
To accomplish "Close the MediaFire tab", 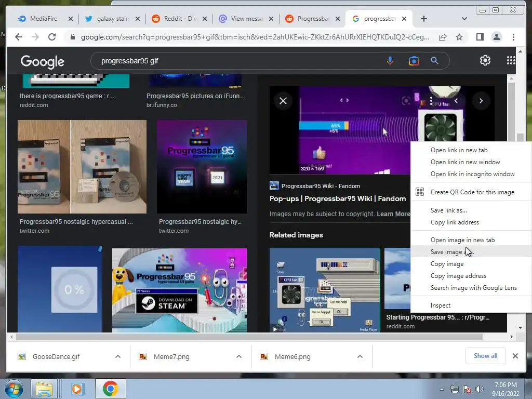I will click(x=71, y=19).
